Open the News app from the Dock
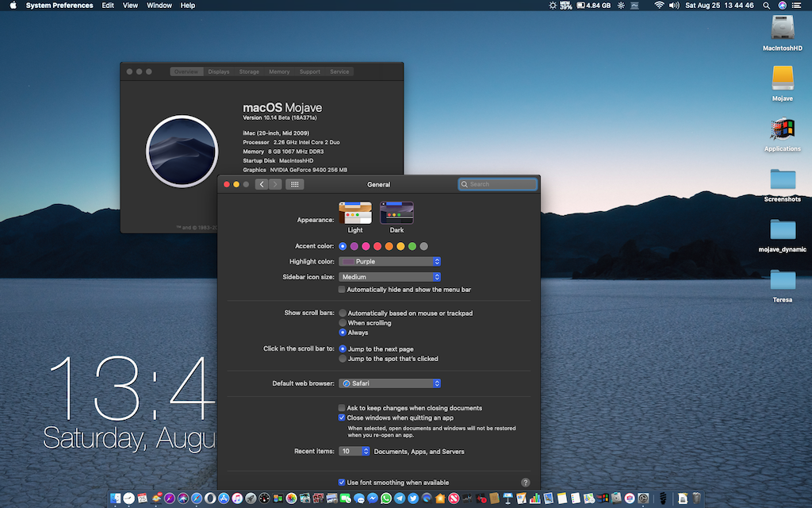The width and height of the screenshot is (812, 508). (x=454, y=498)
